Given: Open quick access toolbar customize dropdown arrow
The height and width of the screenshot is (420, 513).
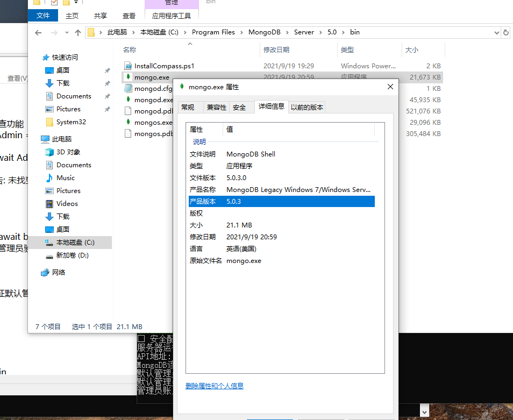Looking at the screenshot, I should pyautogui.click(x=76, y=2).
